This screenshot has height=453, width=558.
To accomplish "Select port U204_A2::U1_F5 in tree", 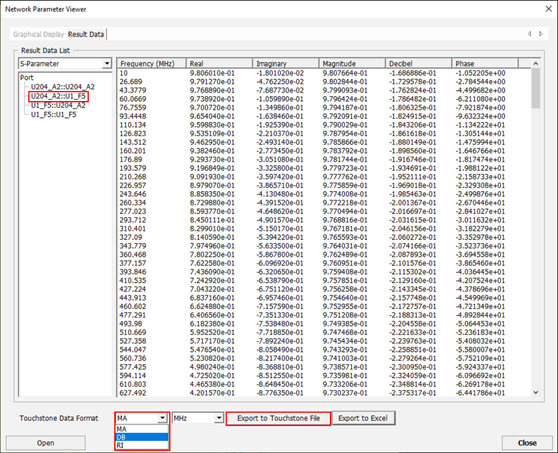I will click(58, 96).
